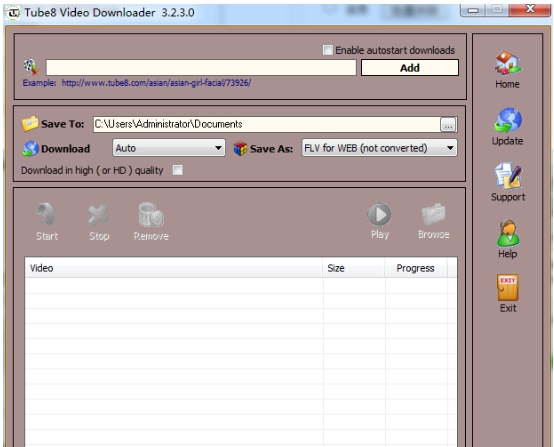Minimize the downloader window

(473, 10)
